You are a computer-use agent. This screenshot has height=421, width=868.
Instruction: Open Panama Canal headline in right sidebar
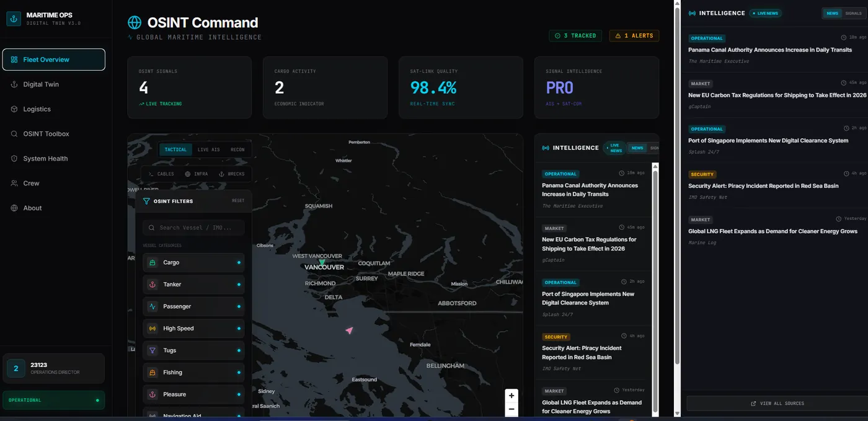click(x=770, y=50)
